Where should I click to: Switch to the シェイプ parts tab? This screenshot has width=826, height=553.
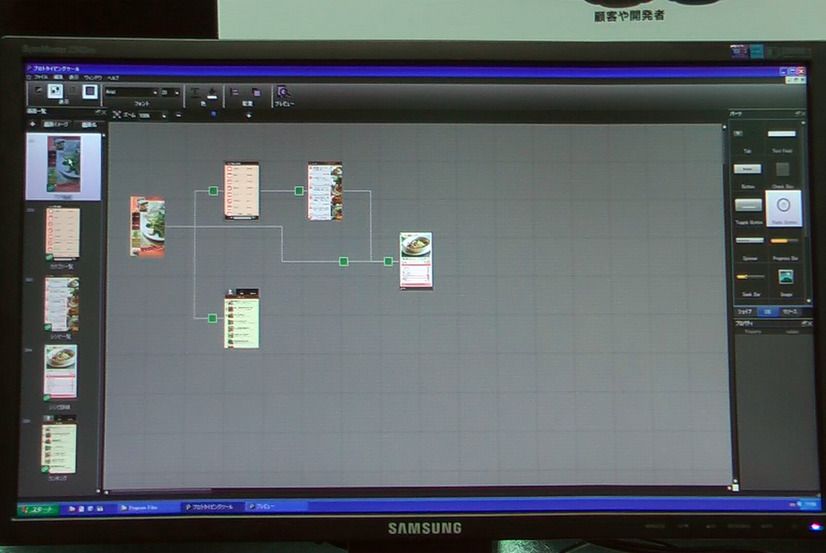[x=744, y=312]
